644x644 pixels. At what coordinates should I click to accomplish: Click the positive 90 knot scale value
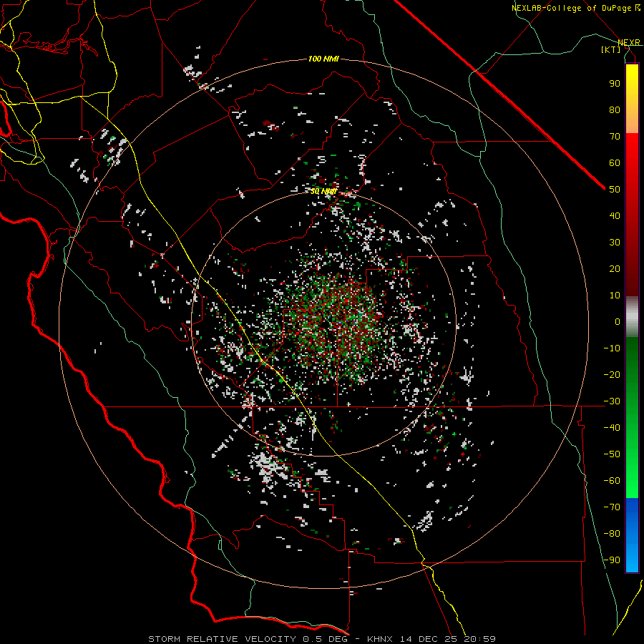pos(615,84)
